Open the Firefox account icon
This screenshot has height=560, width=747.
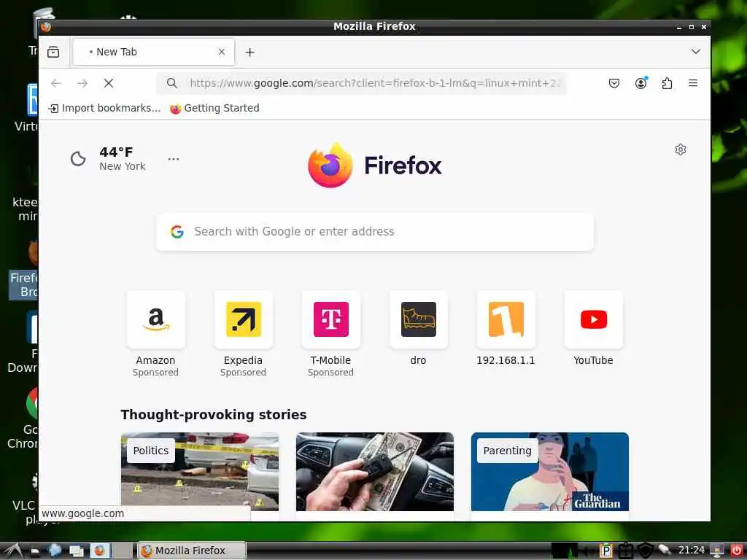[640, 83]
